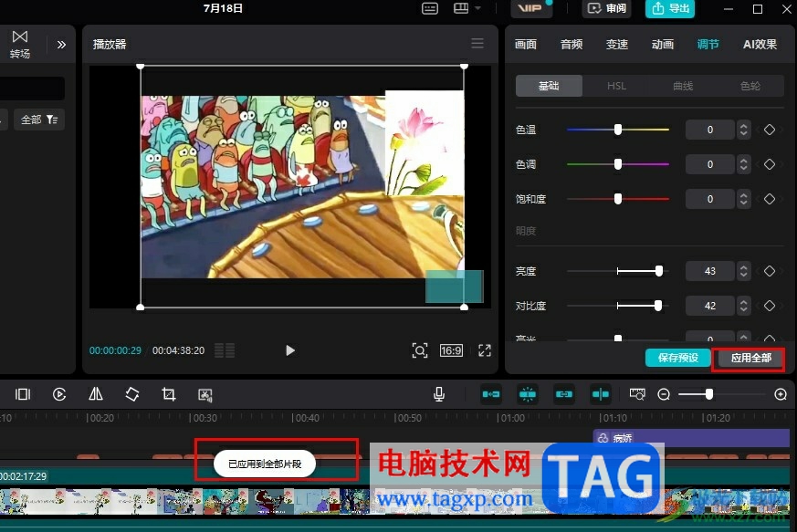Click the VIP badge
Viewport: 797px width, 532px height.
click(530, 8)
